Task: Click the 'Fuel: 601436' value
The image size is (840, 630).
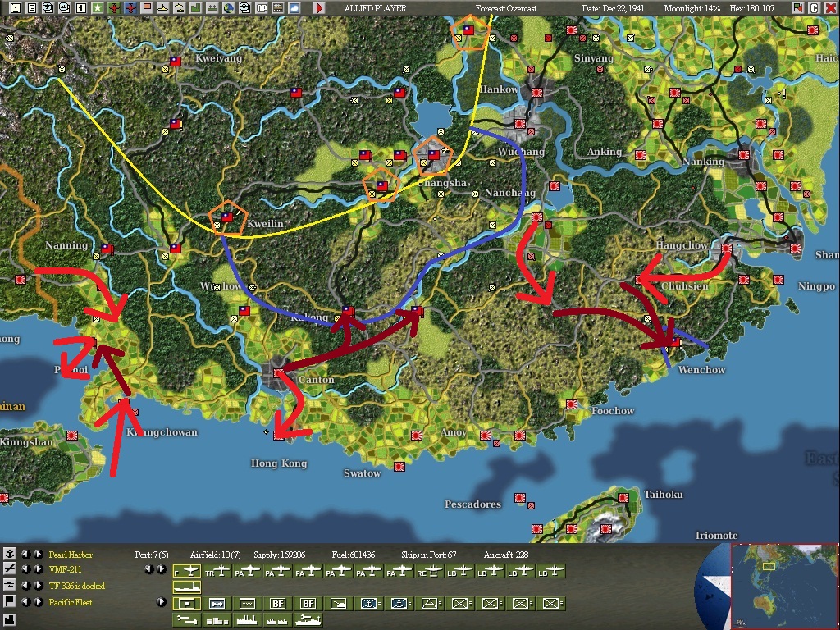Action: (353, 555)
